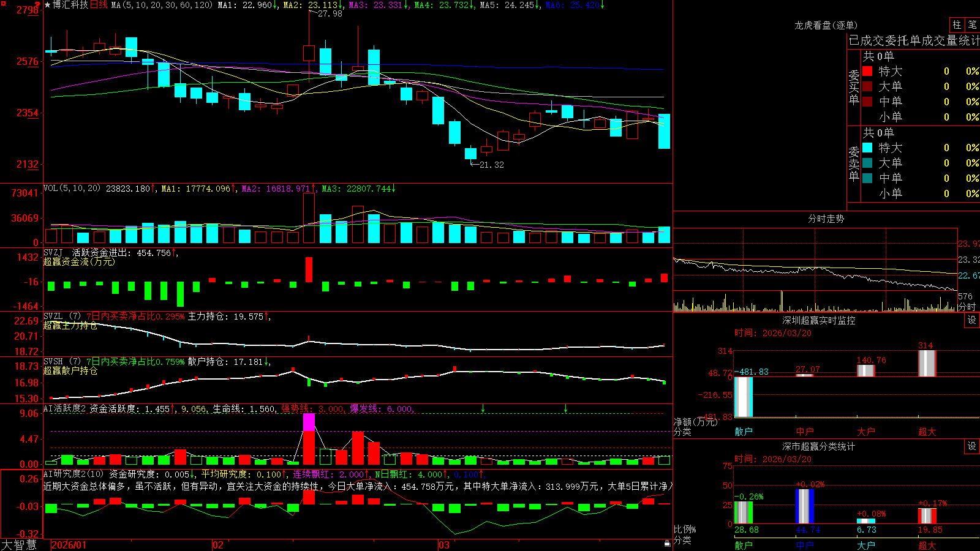Click the 大智慧 logo at bottom left
The image size is (980, 551).
[20, 545]
